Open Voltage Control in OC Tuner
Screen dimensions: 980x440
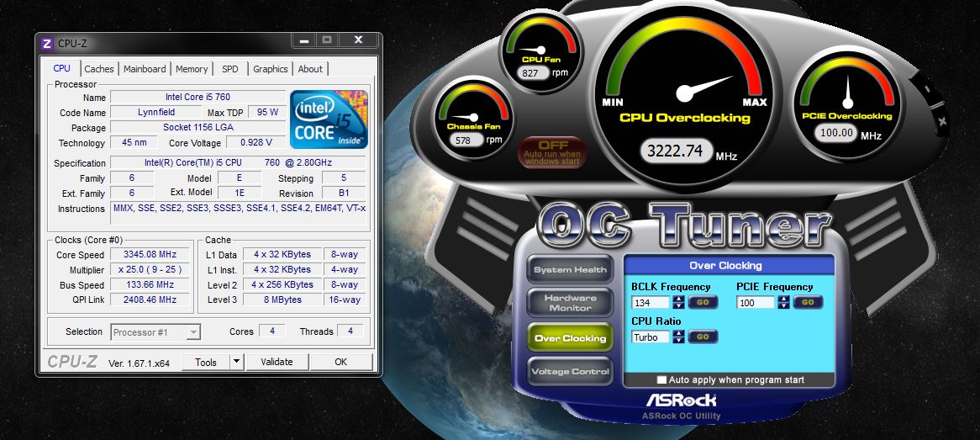(569, 371)
